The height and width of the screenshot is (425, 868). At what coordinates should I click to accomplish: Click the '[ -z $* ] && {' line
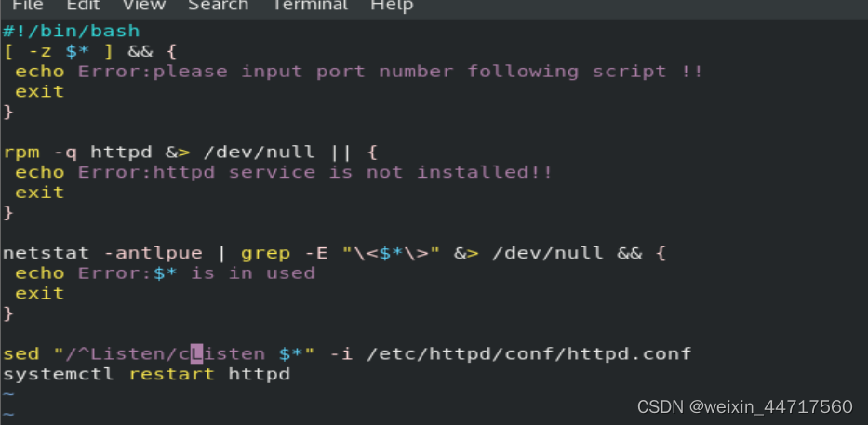[89, 51]
